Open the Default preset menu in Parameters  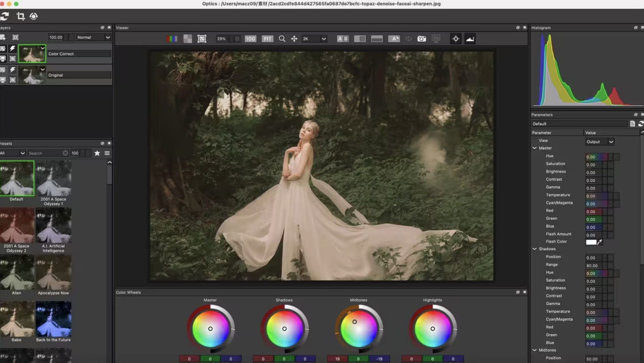(579, 123)
